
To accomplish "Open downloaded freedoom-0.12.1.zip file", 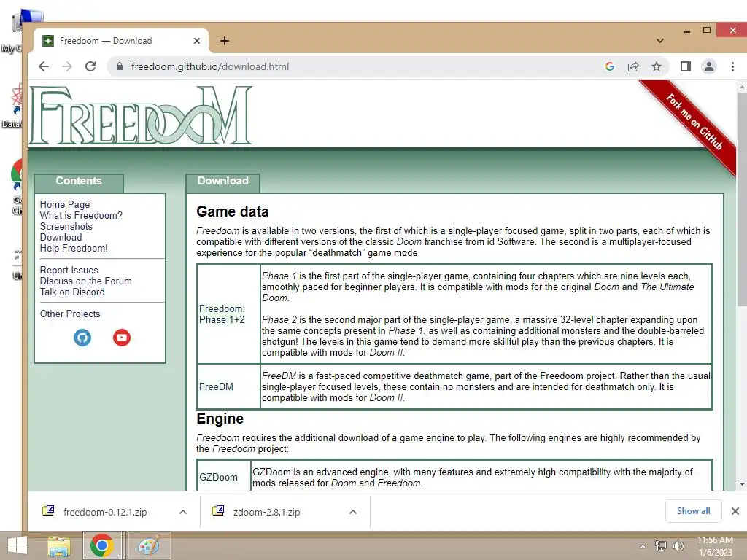I will (x=105, y=512).
